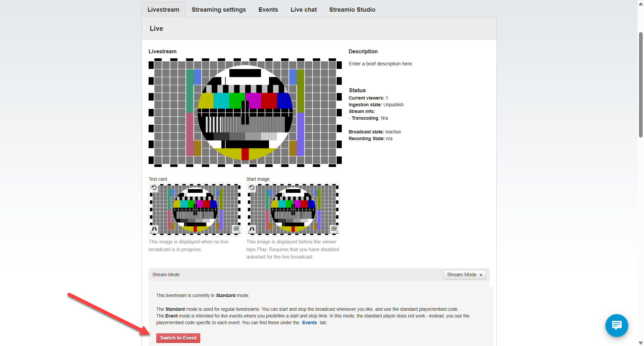Reset the Start image

point(252,188)
